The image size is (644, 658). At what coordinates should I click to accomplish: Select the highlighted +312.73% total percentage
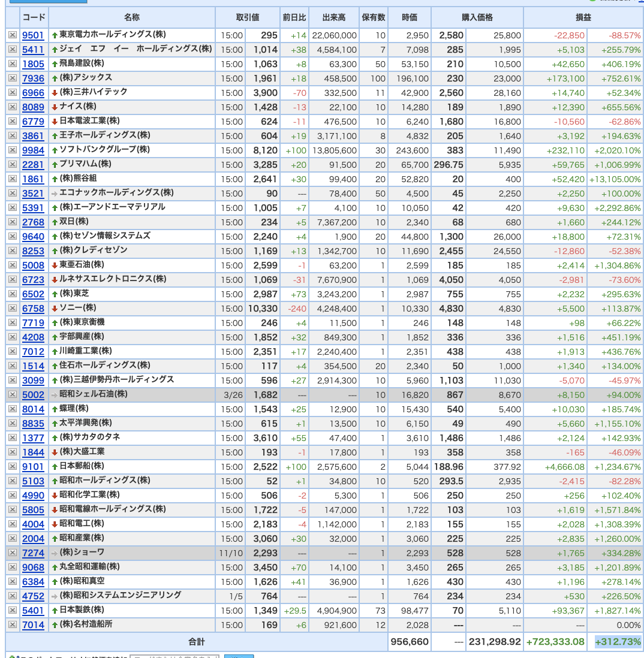tap(618, 642)
